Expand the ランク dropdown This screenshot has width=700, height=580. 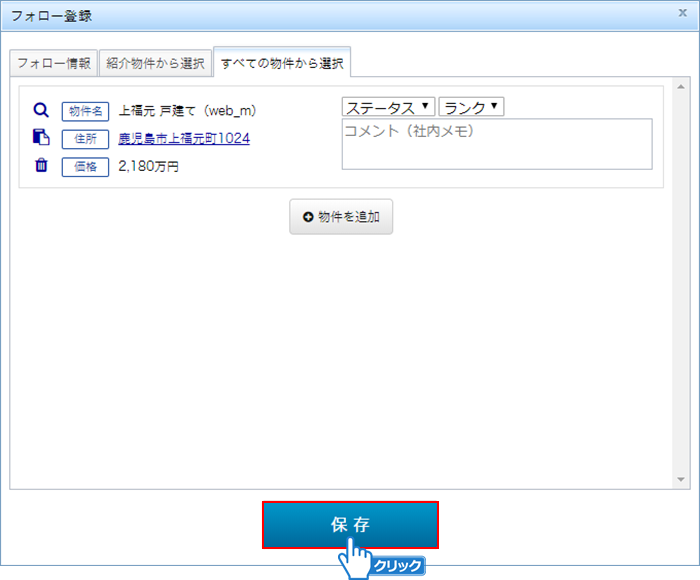tap(471, 107)
